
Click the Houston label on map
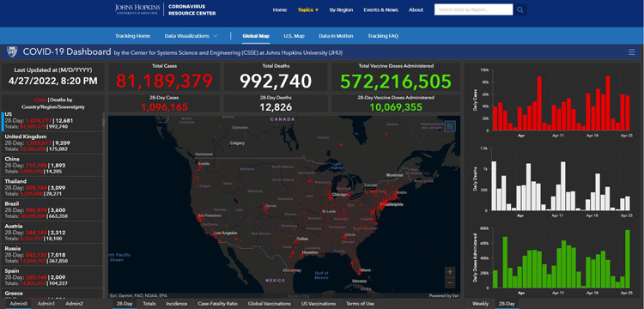coord(310,252)
